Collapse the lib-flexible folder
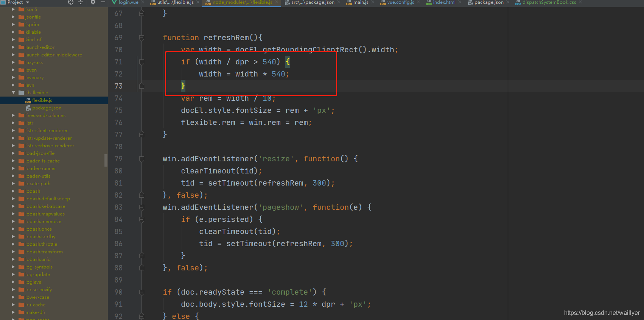 [13, 92]
